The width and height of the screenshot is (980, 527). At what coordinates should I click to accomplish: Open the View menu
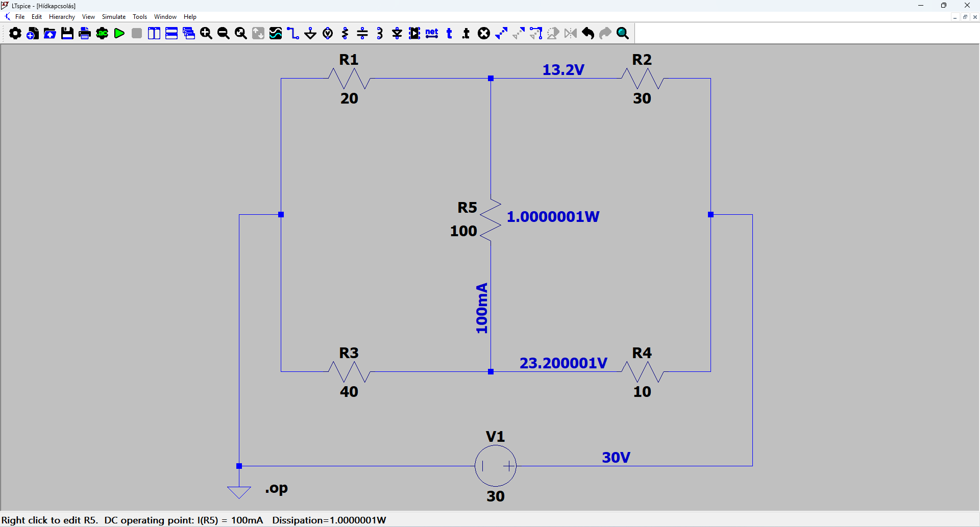(88, 17)
